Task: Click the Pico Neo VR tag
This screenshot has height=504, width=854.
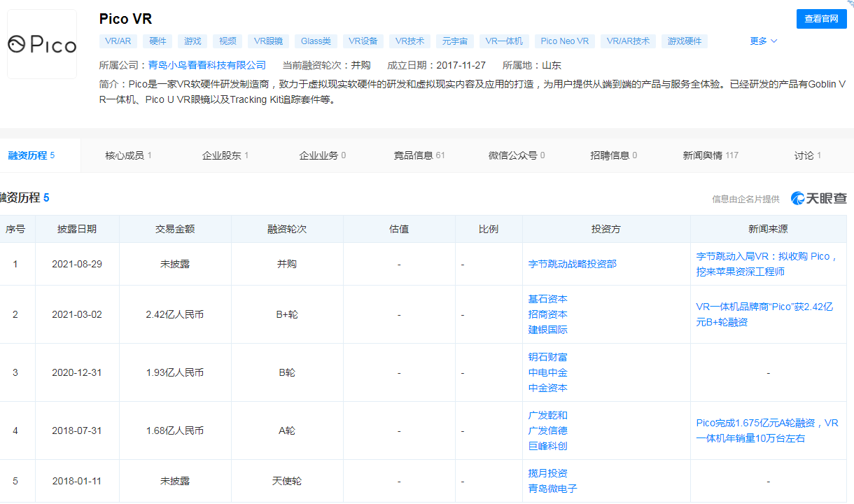Action: tap(565, 41)
